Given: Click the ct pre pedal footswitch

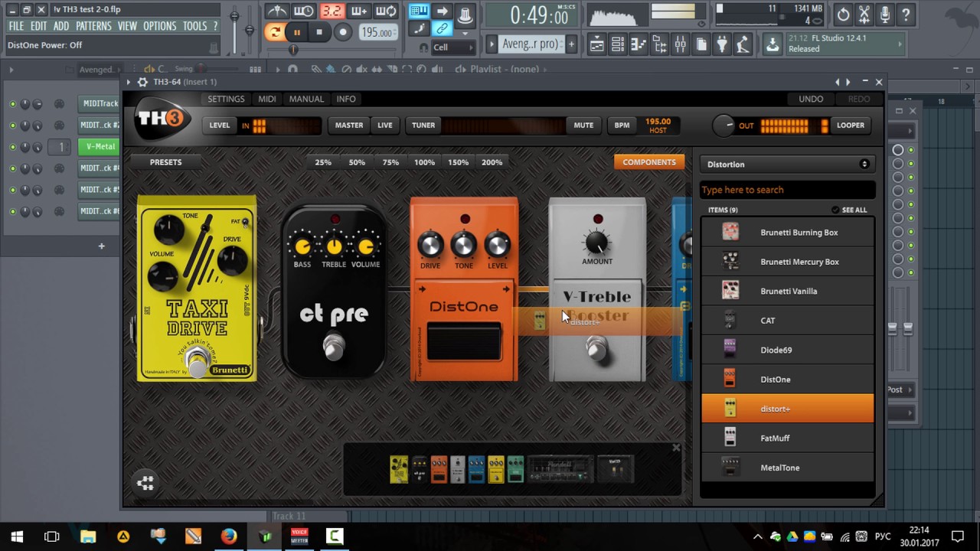Looking at the screenshot, I should tap(333, 347).
